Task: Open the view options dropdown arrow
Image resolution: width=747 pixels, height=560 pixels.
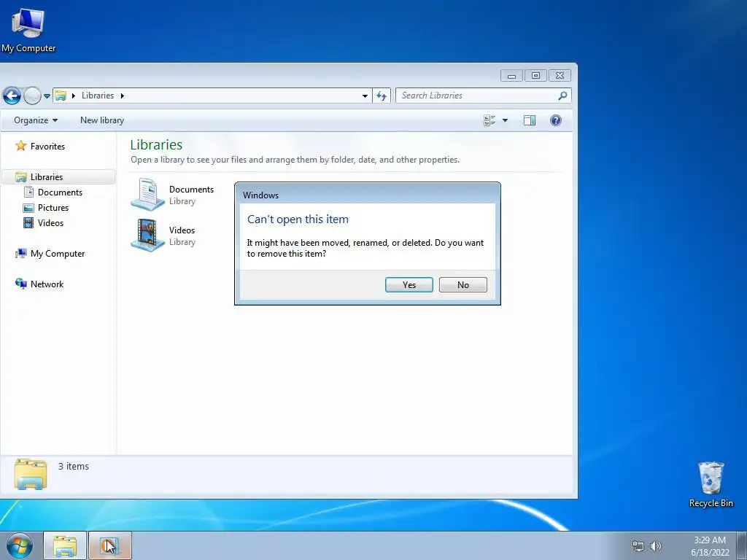Action: (x=505, y=120)
